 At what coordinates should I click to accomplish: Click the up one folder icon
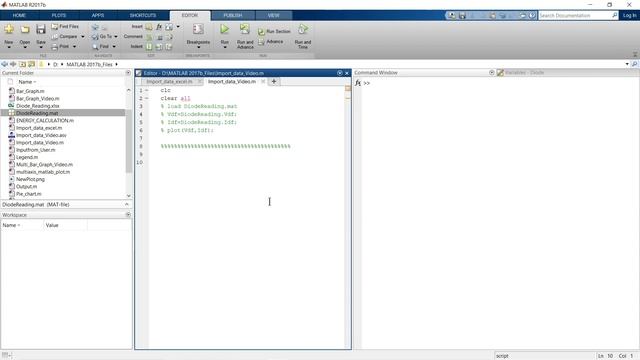pos(22,64)
